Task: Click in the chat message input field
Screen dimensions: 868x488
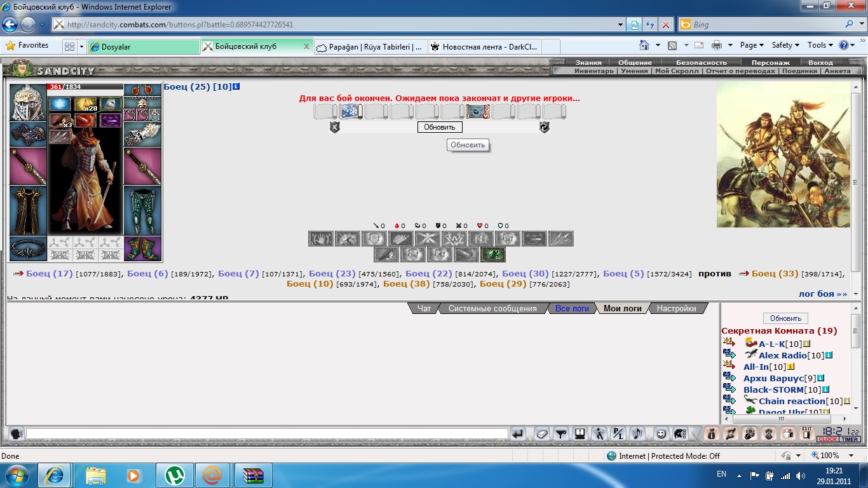Action: click(267, 434)
